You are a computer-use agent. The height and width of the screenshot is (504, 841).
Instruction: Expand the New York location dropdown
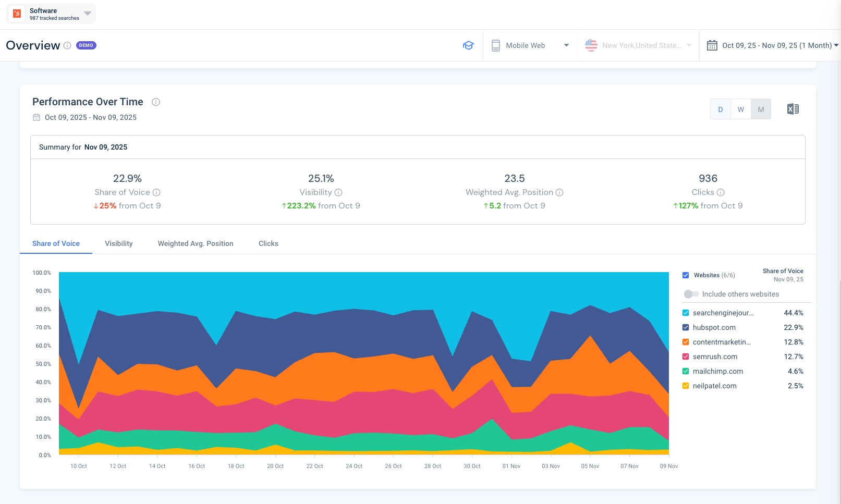pyautogui.click(x=638, y=45)
